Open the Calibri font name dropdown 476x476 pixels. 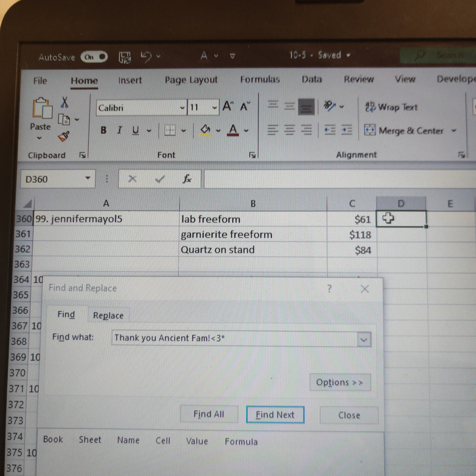click(182, 108)
